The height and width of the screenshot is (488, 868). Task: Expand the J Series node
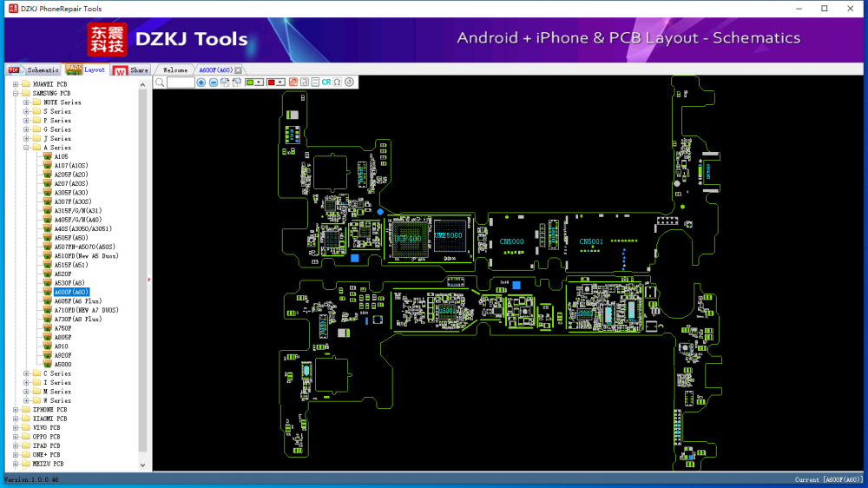tap(26, 138)
